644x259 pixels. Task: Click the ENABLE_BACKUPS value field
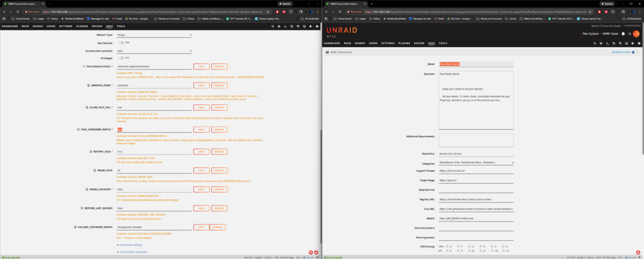[x=154, y=189]
